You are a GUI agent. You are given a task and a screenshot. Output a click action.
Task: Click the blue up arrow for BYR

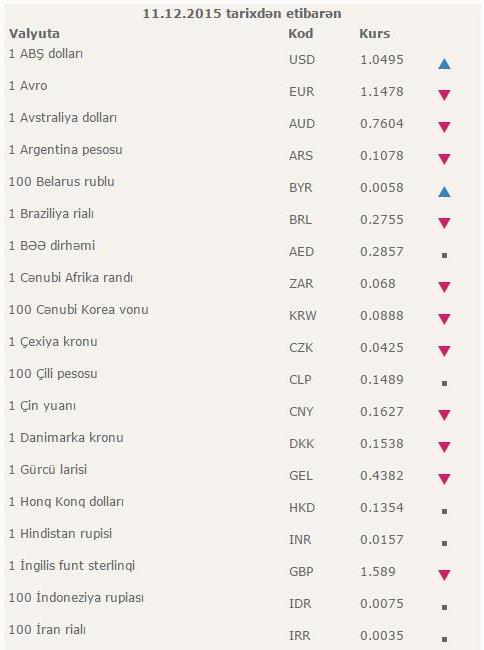444,192
